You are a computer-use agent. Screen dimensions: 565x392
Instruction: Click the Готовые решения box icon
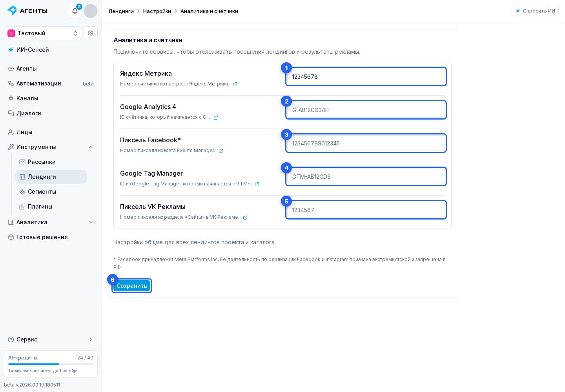(x=11, y=237)
